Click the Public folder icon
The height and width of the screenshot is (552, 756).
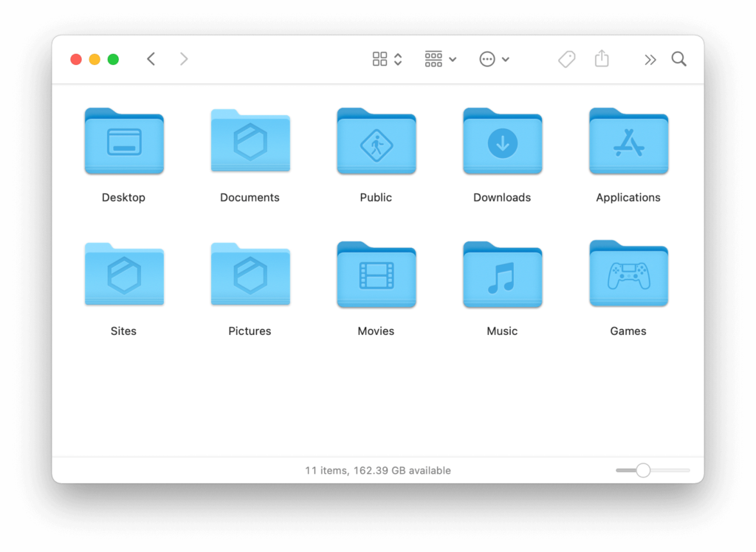377,142
